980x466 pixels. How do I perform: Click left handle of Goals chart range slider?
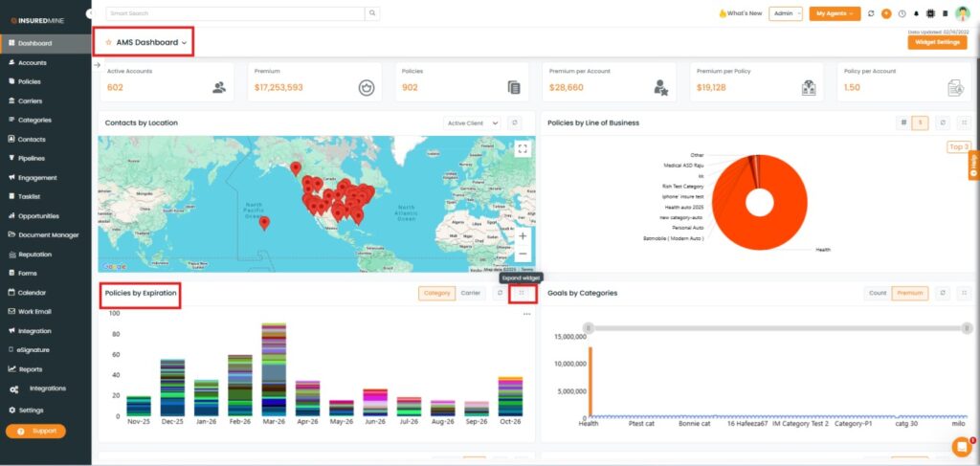[590, 328]
